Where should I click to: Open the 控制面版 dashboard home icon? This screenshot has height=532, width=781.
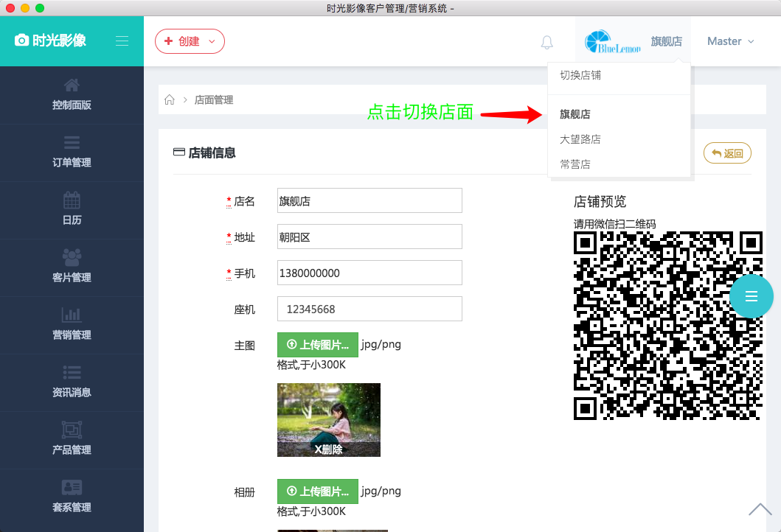(72, 85)
